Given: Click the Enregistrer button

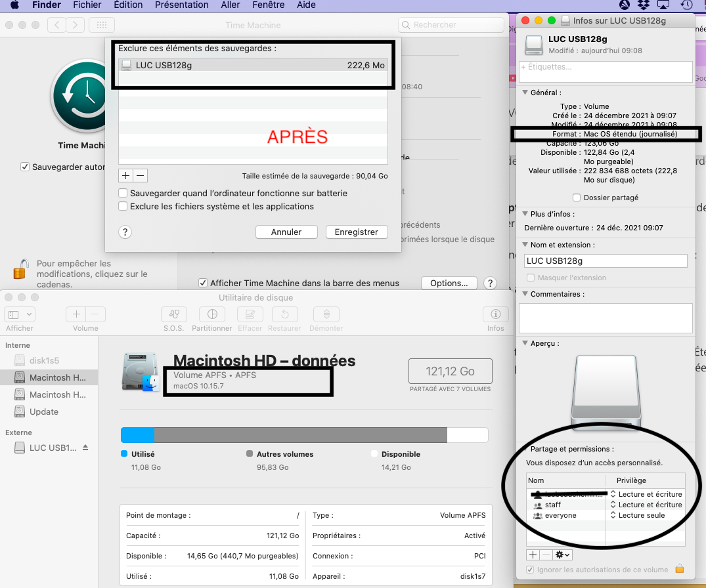Looking at the screenshot, I should point(357,232).
